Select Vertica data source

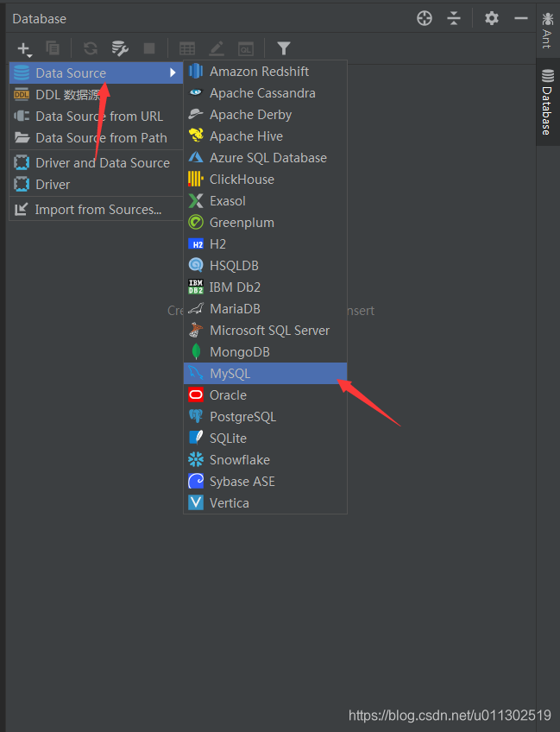tap(265, 502)
